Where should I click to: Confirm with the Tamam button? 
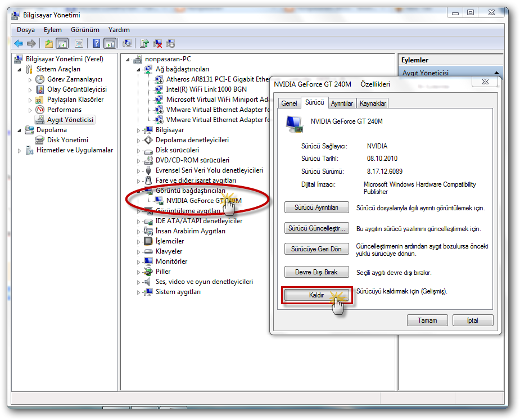click(427, 320)
